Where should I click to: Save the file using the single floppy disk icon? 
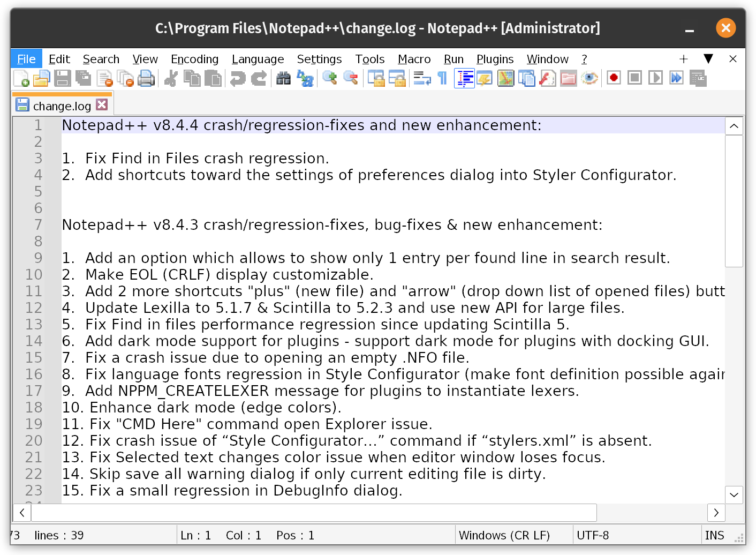point(63,78)
